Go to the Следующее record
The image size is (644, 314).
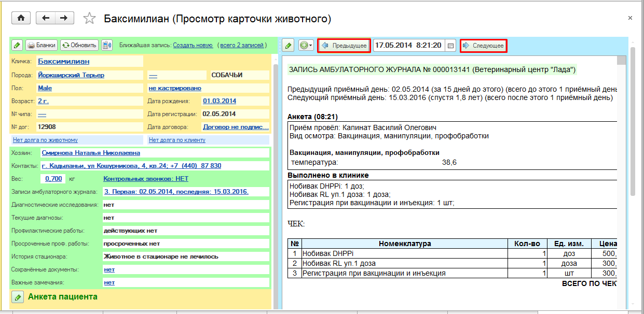pos(483,46)
